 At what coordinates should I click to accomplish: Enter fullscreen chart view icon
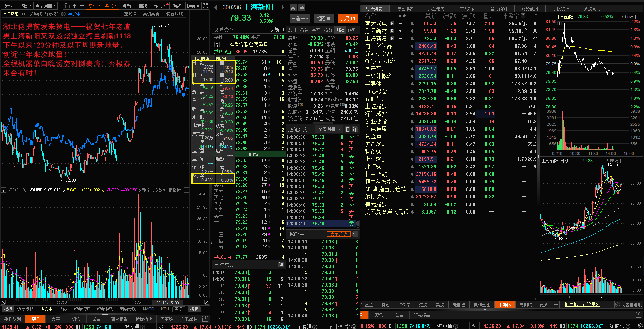(206, 6)
